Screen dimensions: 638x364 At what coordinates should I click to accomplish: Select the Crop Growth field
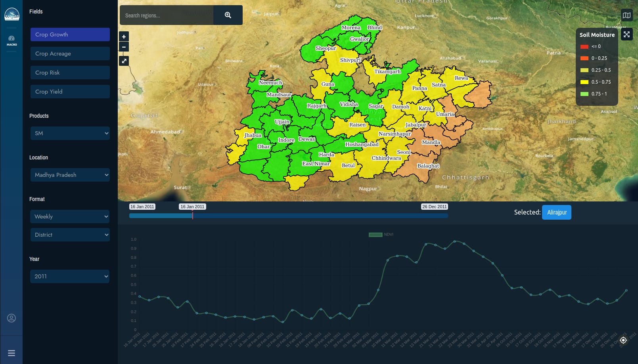click(70, 34)
